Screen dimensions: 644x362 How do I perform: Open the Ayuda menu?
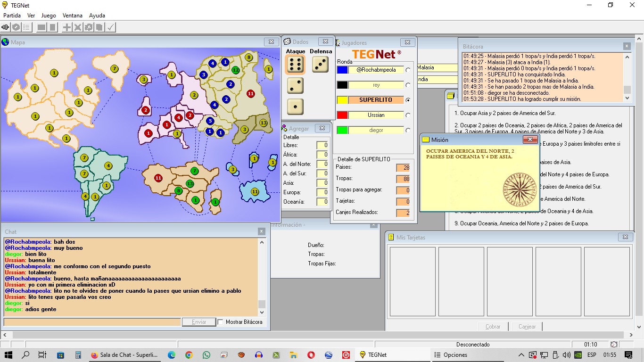[x=97, y=16]
